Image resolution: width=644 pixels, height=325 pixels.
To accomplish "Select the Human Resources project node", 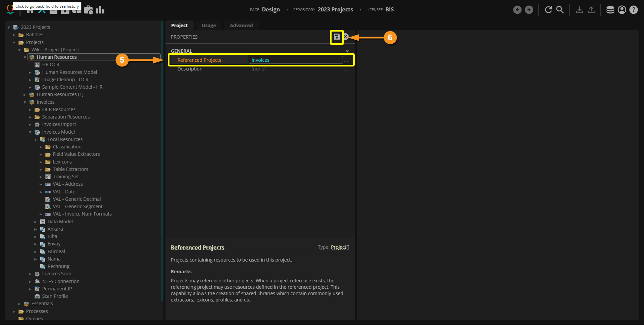I will (x=57, y=57).
